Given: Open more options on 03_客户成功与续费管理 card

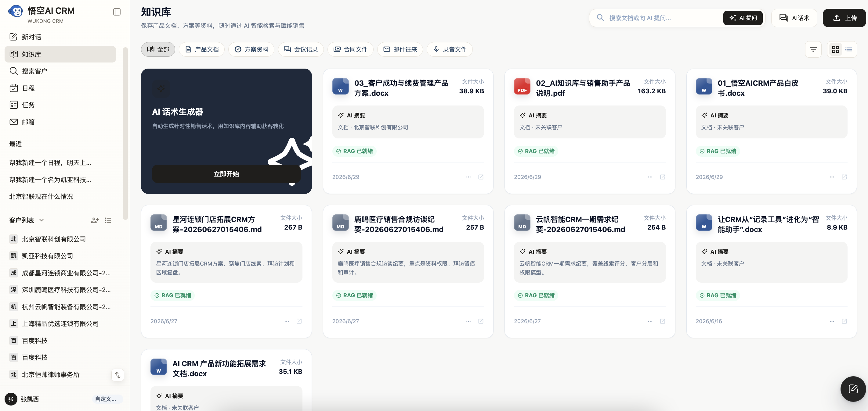Looking at the screenshot, I should 468,177.
